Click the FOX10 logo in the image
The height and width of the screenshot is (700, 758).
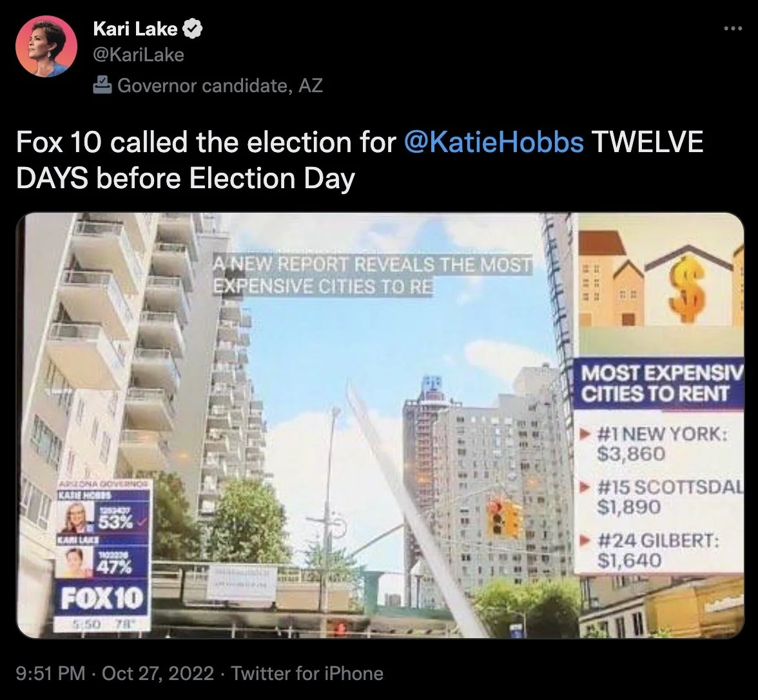[x=102, y=598]
